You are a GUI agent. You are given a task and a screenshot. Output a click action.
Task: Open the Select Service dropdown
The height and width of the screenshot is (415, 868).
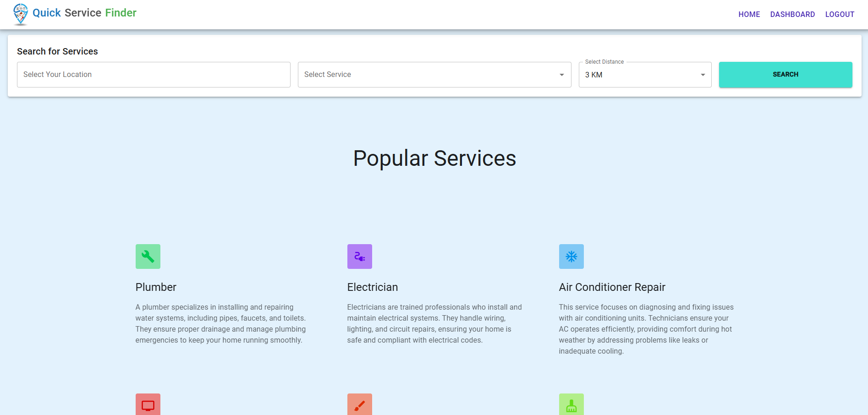[x=434, y=75]
